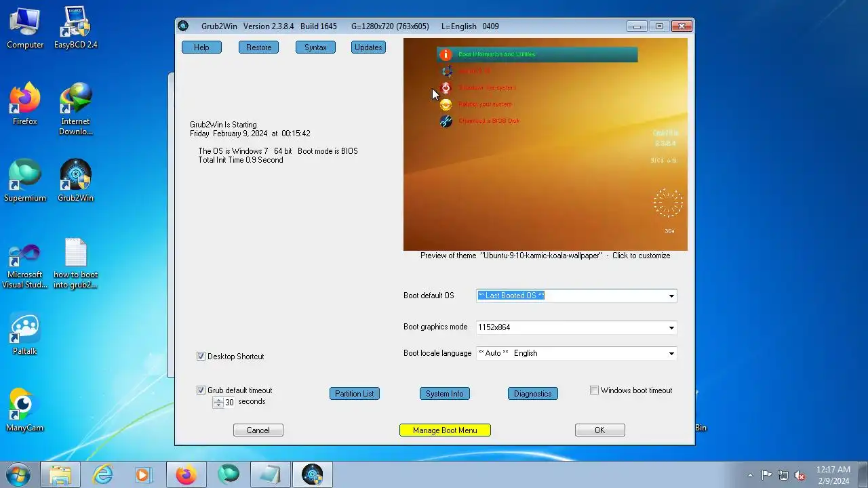Image resolution: width=868 pixels, height=488 pixels.
Task: Switch to the notepad-style taskbar window
Action: point(270,474)
